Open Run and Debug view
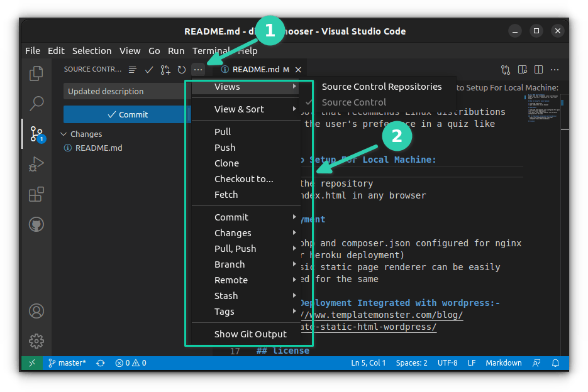 (x=36, y=165)
